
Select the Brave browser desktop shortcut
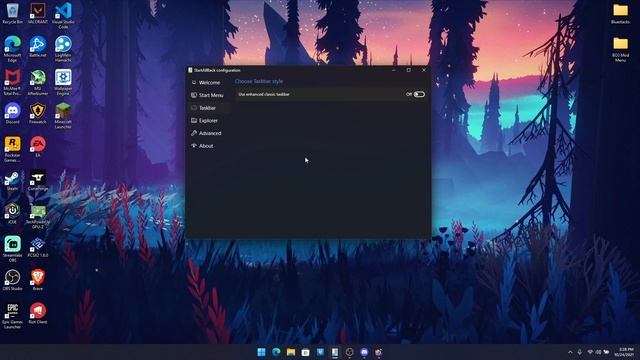coord(38,280)
